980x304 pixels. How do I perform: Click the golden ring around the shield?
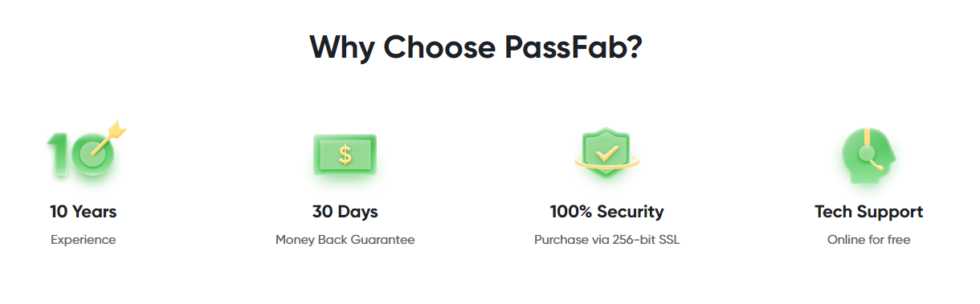pyautogui.click(x=607, y=161)
